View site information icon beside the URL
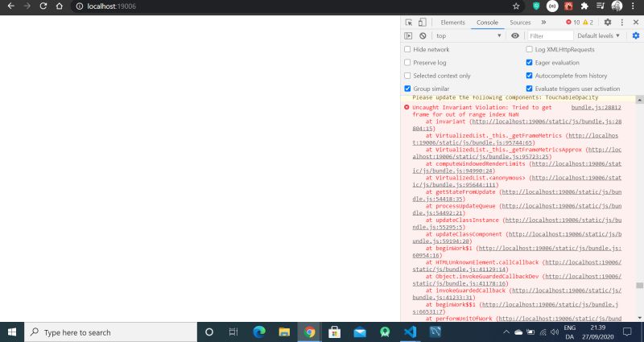This screenshot has height=342, width=644. [80, 6]
